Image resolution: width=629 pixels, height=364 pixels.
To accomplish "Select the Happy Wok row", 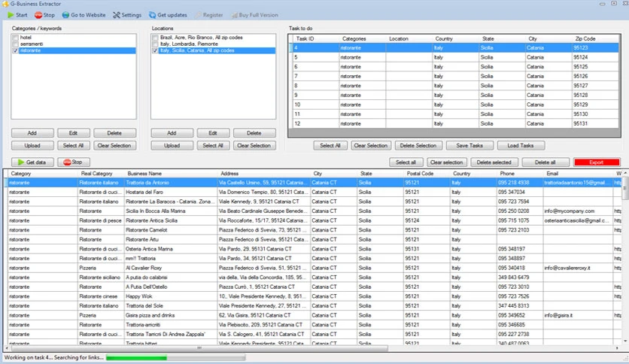I will [x=314, y=296].
